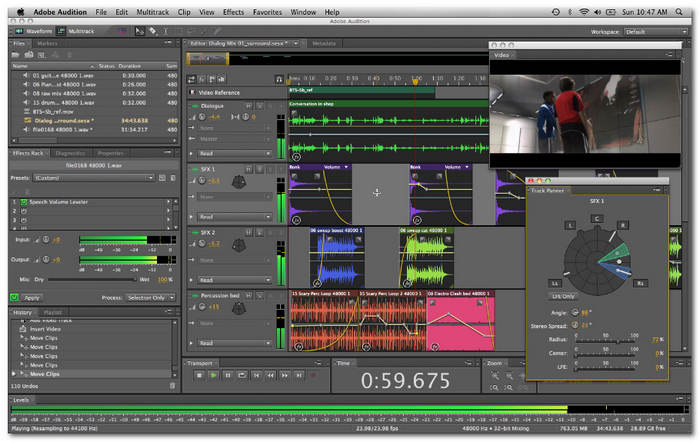Click the open file folder icon in Files panel
Viewport: 700px width, 442px height.
[x=16, y=55]
